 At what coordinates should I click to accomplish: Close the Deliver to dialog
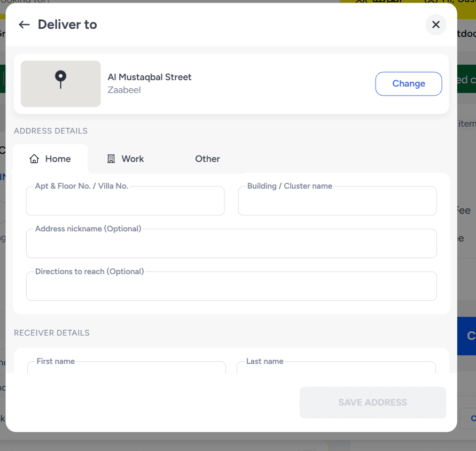click(x=435, y=25)
